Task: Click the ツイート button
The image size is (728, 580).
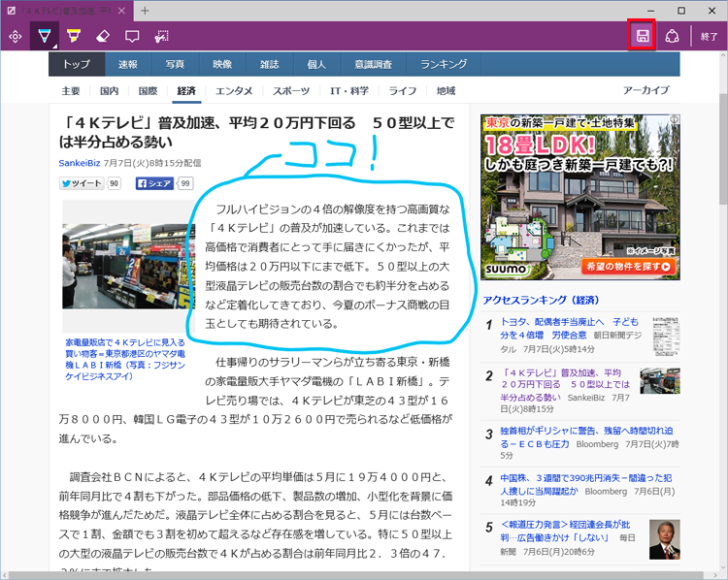Action: [82, 183]
